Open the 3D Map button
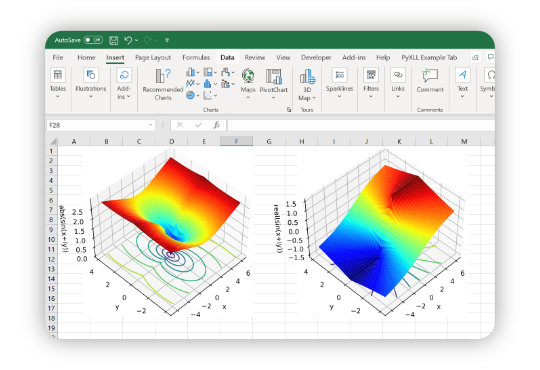Image resolution: width=540 pixels, height=370 pixels. click(307, 85)
